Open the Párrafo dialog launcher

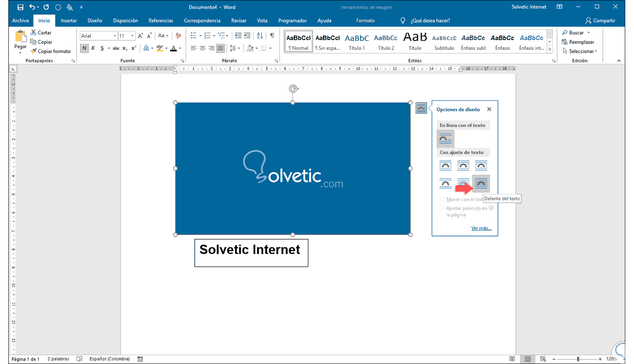point(276,61)
